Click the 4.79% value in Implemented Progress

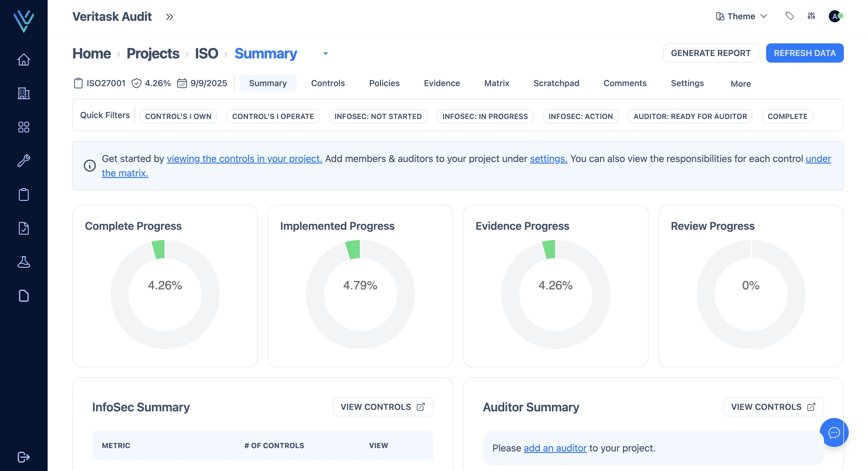pos(360,285)
